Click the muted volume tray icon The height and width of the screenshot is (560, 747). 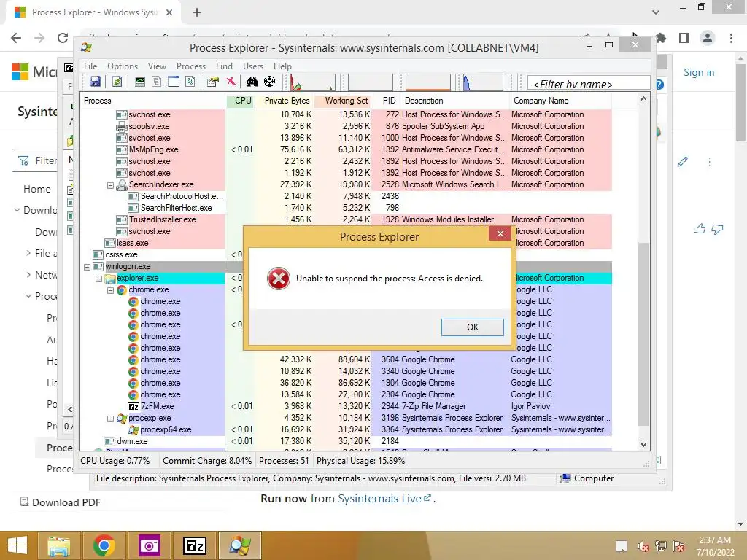[643, 546]
